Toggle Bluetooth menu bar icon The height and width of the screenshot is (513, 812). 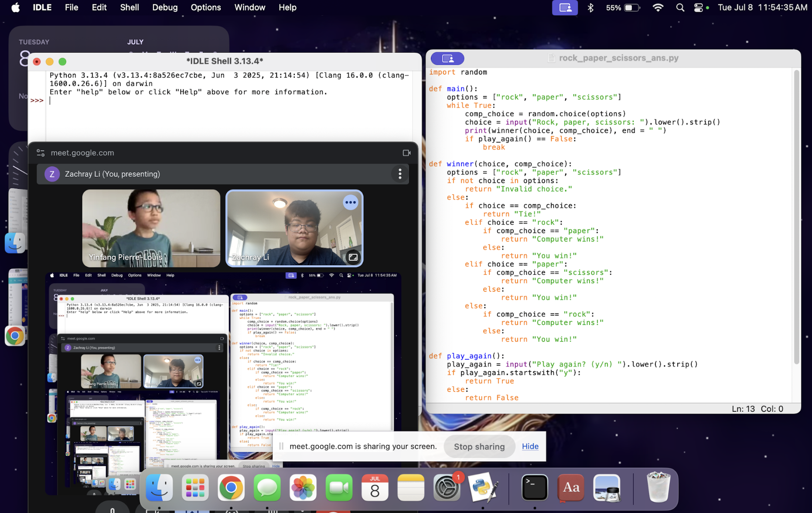coord(590,7)
